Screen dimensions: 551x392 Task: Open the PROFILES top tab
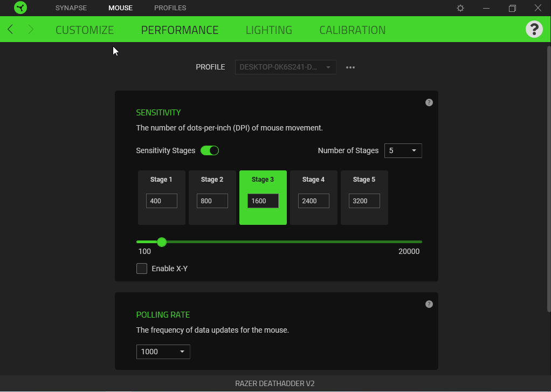pos(170,8)
